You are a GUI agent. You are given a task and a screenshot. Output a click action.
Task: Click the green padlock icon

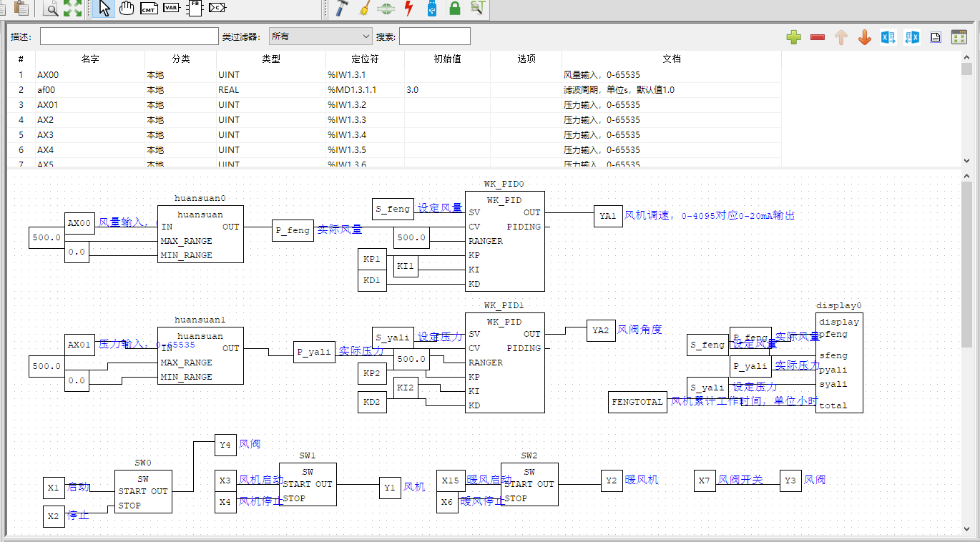coord(454,9)
